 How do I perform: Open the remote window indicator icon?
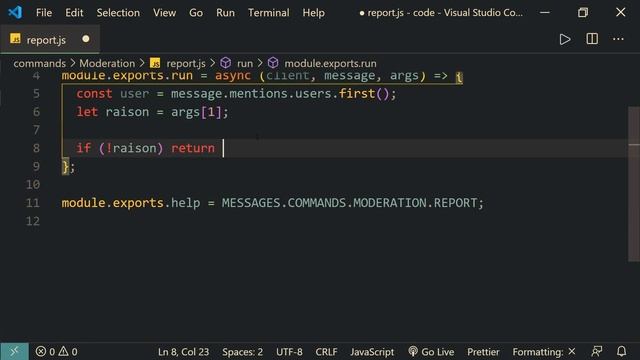(14, 351)
